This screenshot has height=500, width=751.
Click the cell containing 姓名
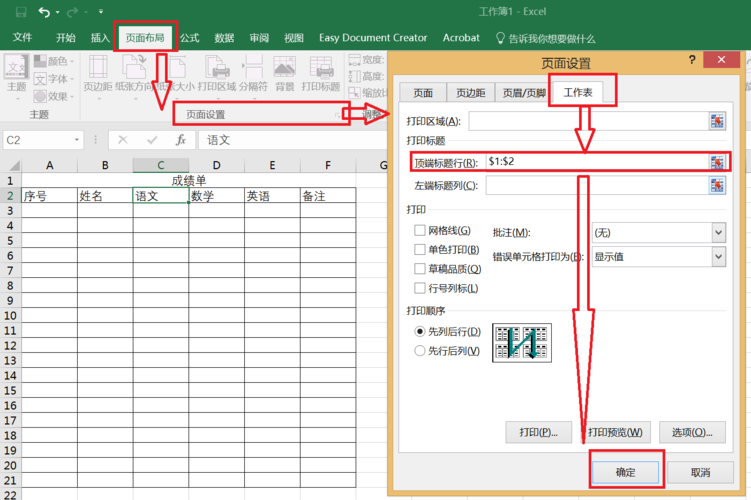tap(105, 195)
